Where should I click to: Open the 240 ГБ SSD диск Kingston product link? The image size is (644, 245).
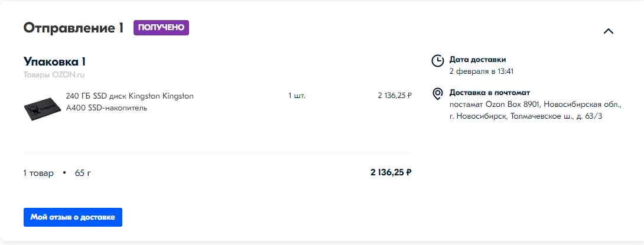point(129,102)
